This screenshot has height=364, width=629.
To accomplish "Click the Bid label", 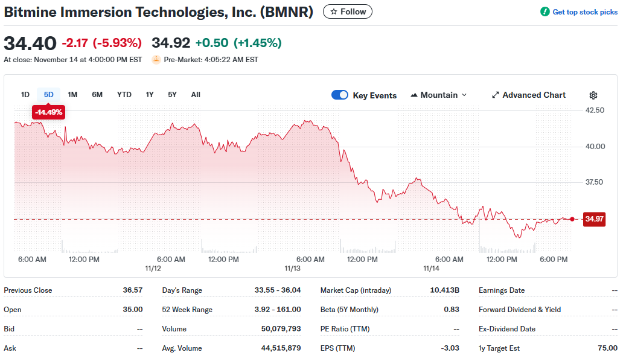I will (x=9, y=328).
